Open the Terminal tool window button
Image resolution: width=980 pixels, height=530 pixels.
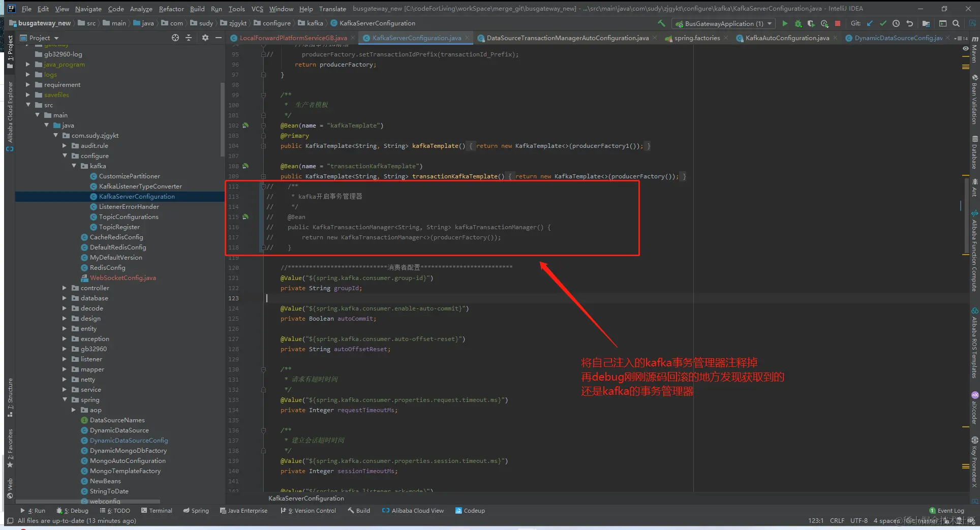(157, 511)
